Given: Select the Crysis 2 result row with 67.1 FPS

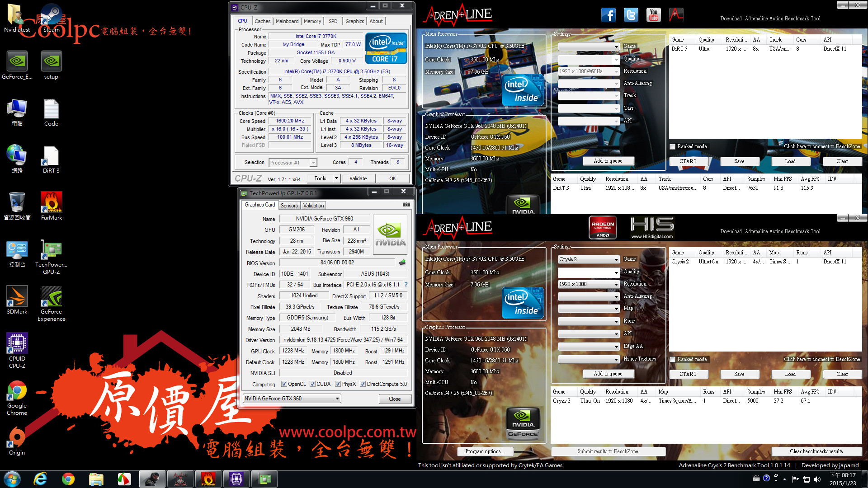Looking at the screenshot, I should click(706, 401).
